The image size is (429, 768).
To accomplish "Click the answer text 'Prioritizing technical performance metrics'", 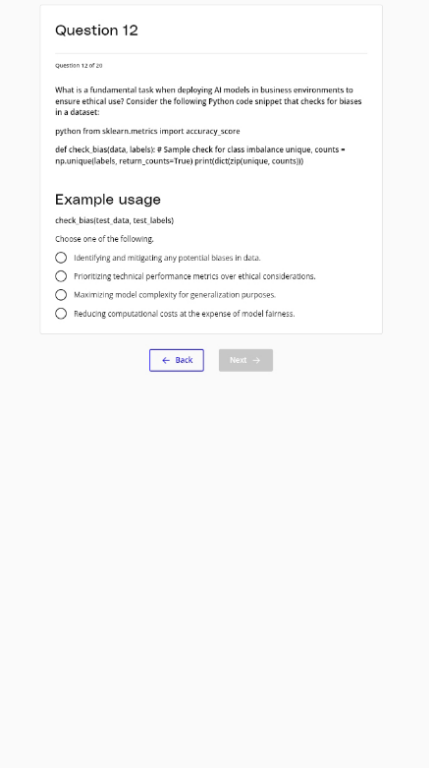I will [194, 276].
